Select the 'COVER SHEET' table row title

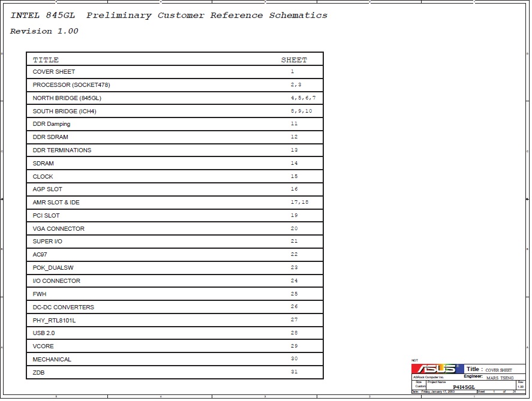(53, 72)
